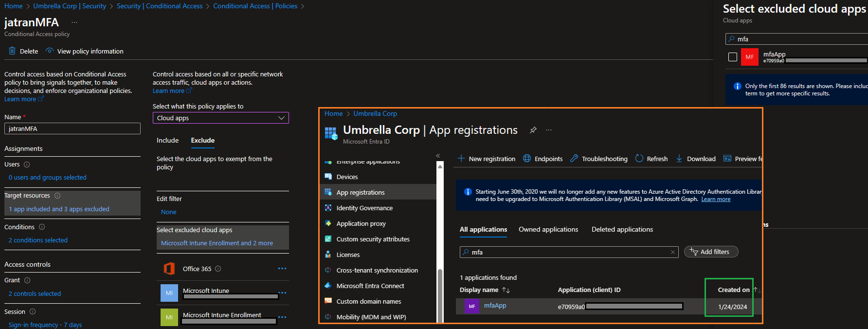Click the Delete trash icon
This screenshot has width=868, height=329.
pyautogui.click(x=12, y=51)
